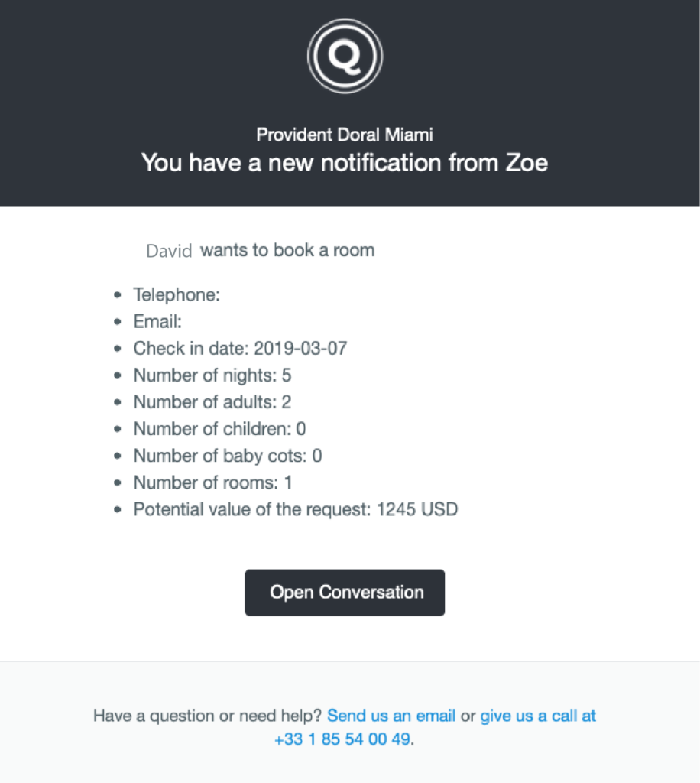Click the circular Q logo icon

pos(345,57)
